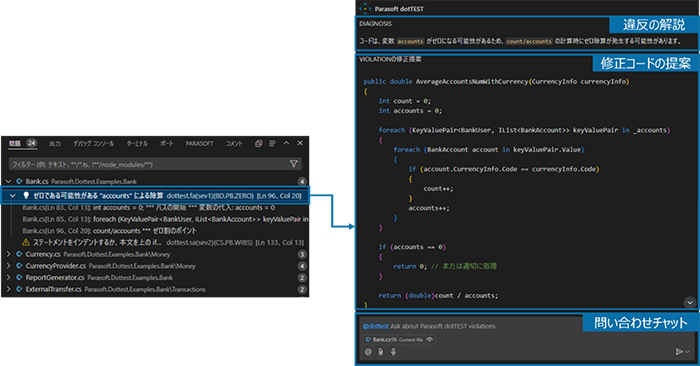Collapse the ゼロである可能性がある accounts violation row
Viewport: 700px width, 366px height.
pyautogui.click(x=12, y=195)
